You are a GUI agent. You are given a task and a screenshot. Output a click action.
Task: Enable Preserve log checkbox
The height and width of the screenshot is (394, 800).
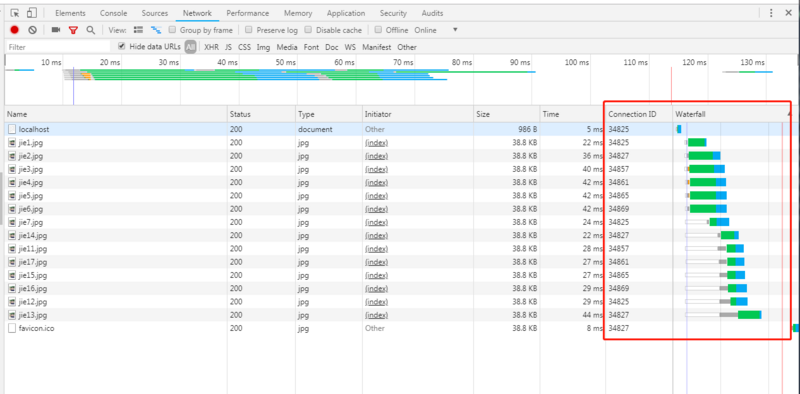[x=248, y=30]
